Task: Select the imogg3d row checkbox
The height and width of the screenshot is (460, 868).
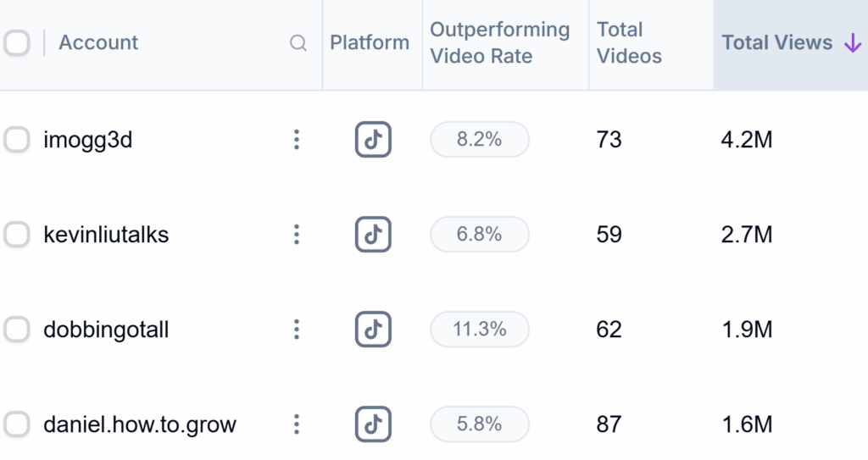Action: 17,140
